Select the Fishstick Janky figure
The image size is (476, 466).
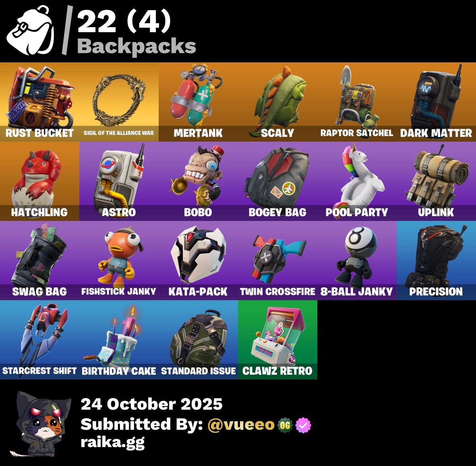pos(119,261)
